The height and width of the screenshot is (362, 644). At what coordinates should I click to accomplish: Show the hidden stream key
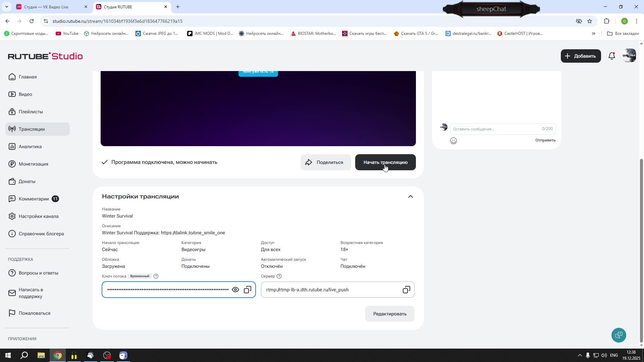235,290
